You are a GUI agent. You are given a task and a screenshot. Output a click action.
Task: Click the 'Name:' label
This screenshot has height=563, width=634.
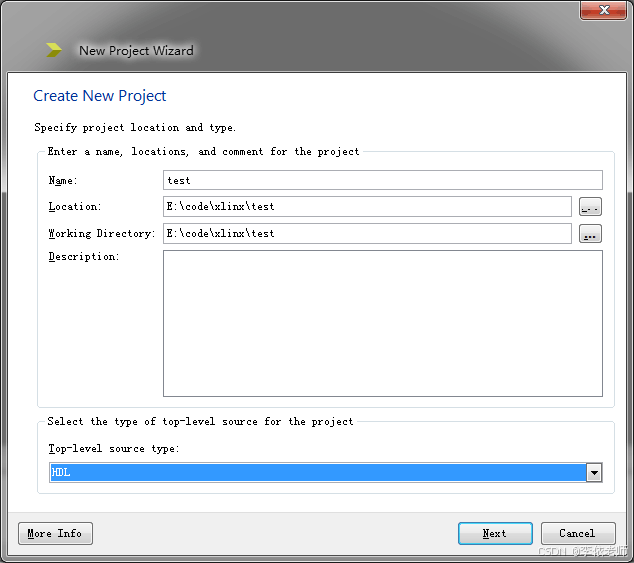click(x=63, y=180)
